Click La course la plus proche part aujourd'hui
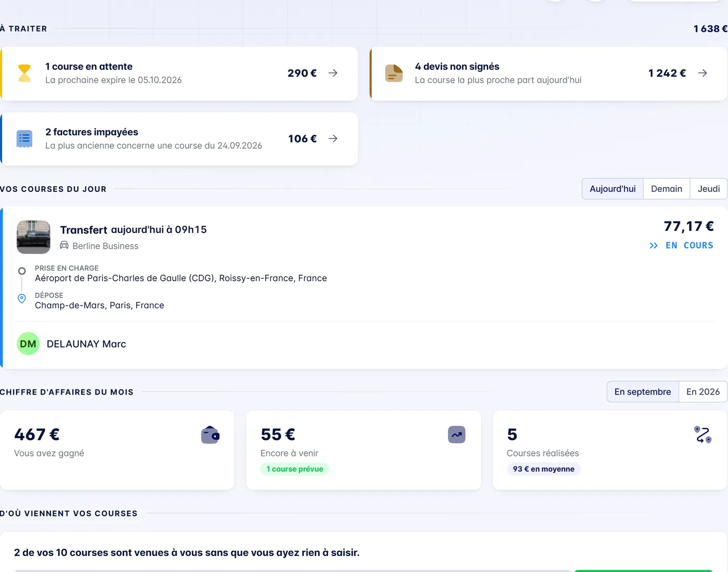728x572 pixels. [498, 80]
